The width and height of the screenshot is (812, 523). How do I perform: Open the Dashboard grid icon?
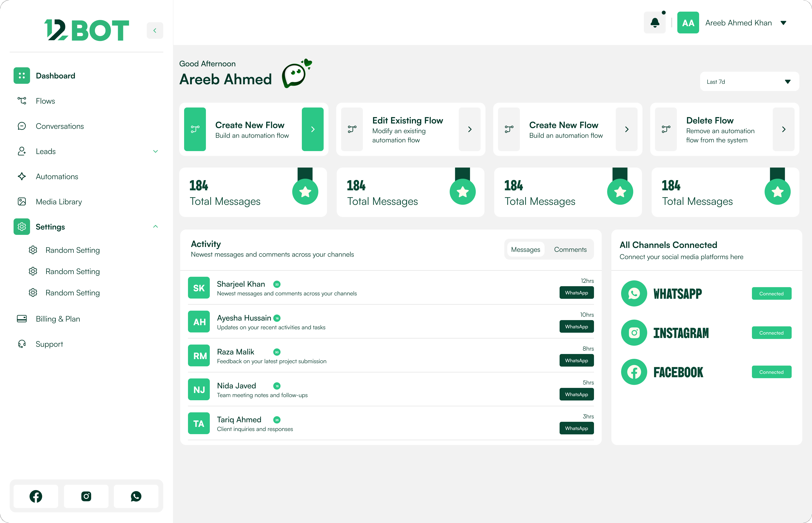[22, 76]
